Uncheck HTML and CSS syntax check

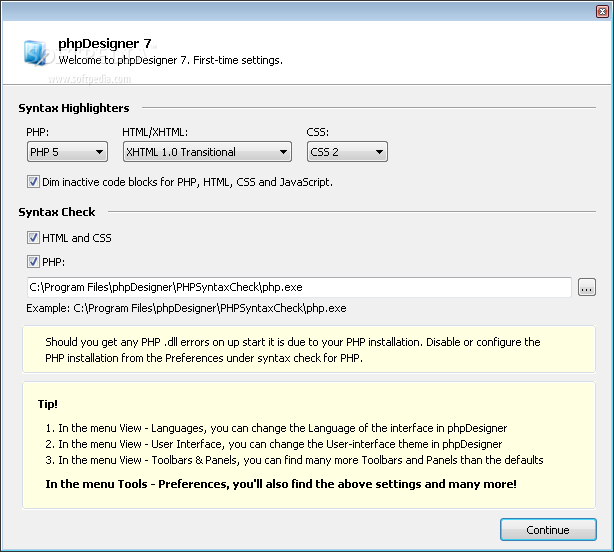33,238
